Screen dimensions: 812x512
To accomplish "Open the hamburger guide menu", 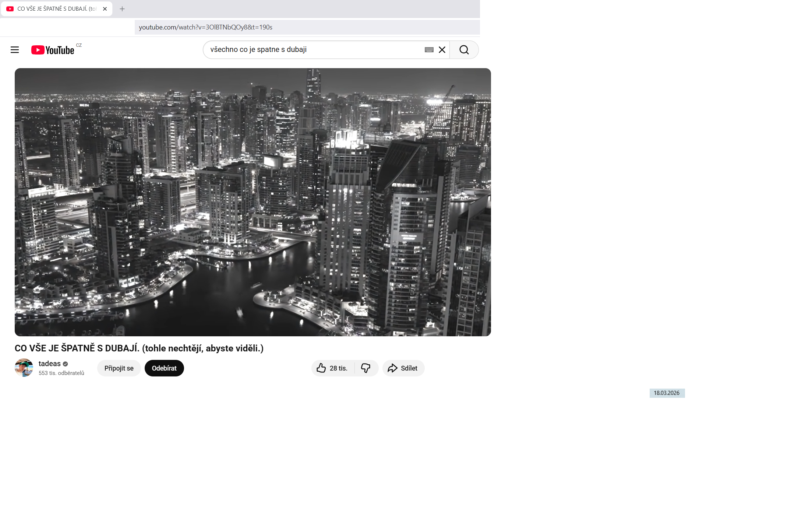I will pos(15,50).
